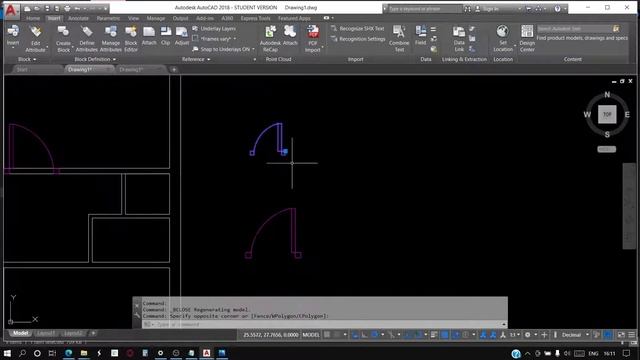Toggle Clean Screen in status bar

click(x=621, y=335)
